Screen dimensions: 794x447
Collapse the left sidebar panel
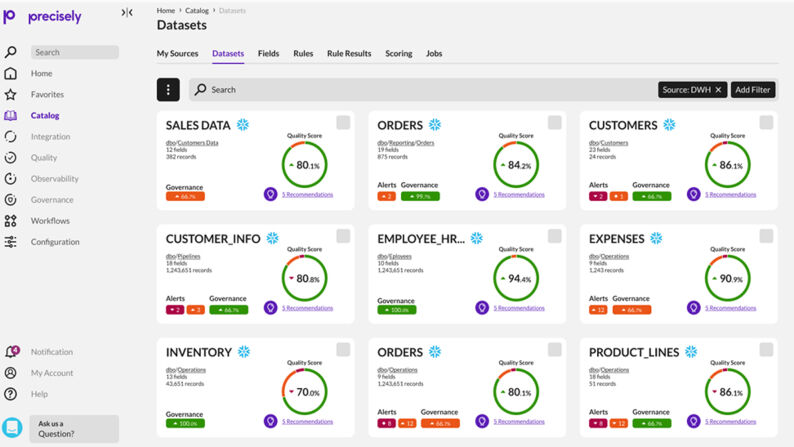(127, 13)
